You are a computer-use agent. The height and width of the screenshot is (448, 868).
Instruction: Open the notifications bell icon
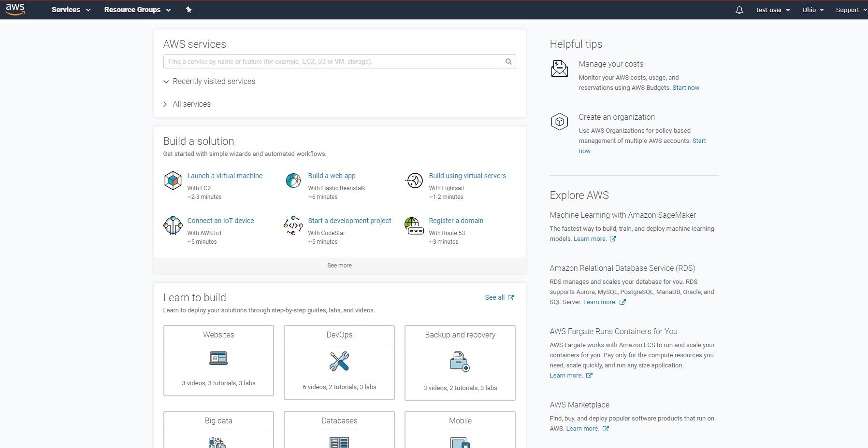(x=739, y=10)
